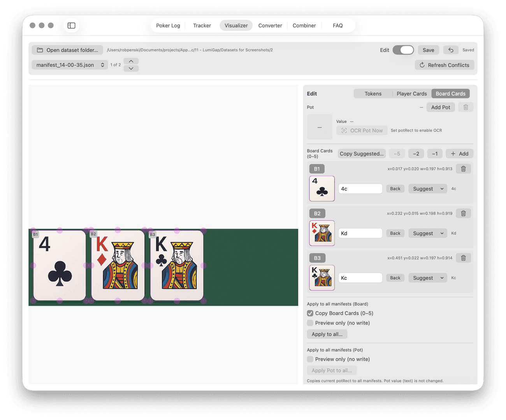Click the Kc card text field
This screenshot has width=506, height=420.
360,278
